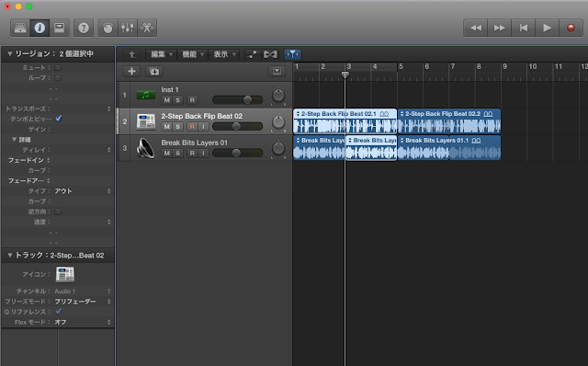Image resolution: width=588 pixels, height=366 pixels.
Task: Toggle the Flex view button
Action: (x=270, y=54)
